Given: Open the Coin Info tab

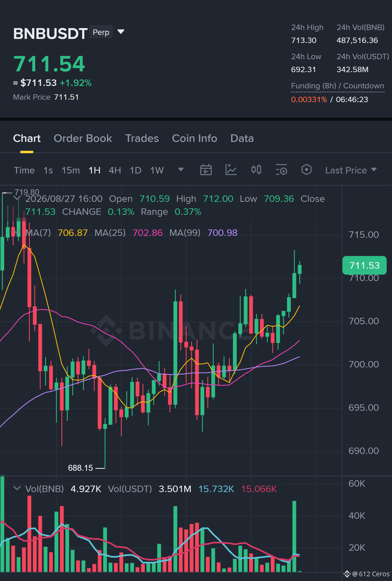Looking at the screenshot, I should click(x=195, y=138).
